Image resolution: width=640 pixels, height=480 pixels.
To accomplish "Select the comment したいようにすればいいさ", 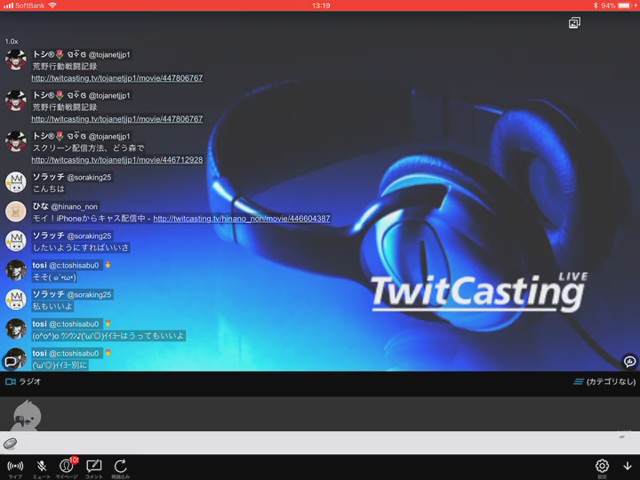I will pyautogui.click(x=81, y=248).
